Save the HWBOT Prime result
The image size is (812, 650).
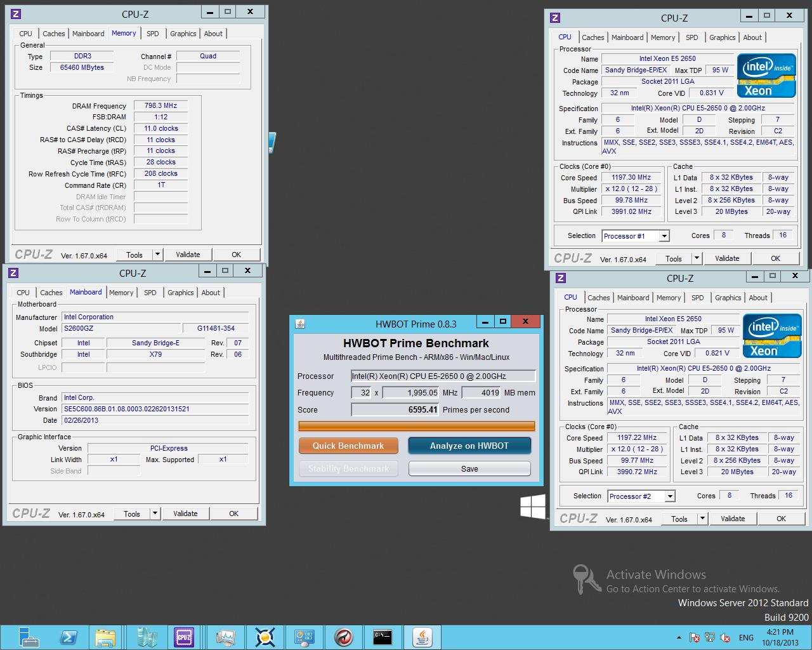click(469, 468)
